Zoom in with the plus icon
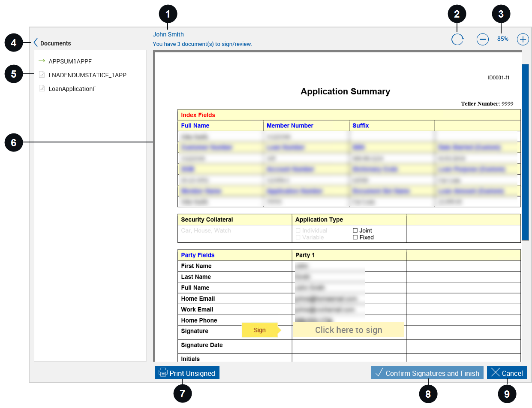The width and height of the screenshot is (532, 408). coord(523,39)
